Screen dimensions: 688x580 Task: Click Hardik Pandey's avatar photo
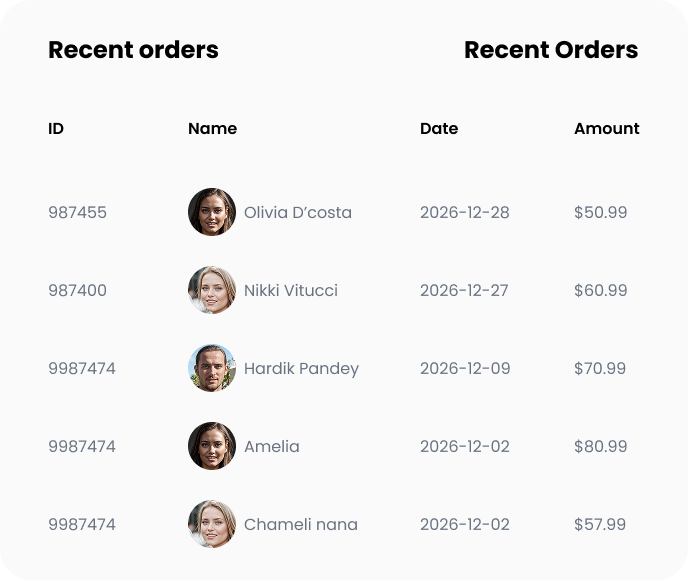[x=212, y=368]
